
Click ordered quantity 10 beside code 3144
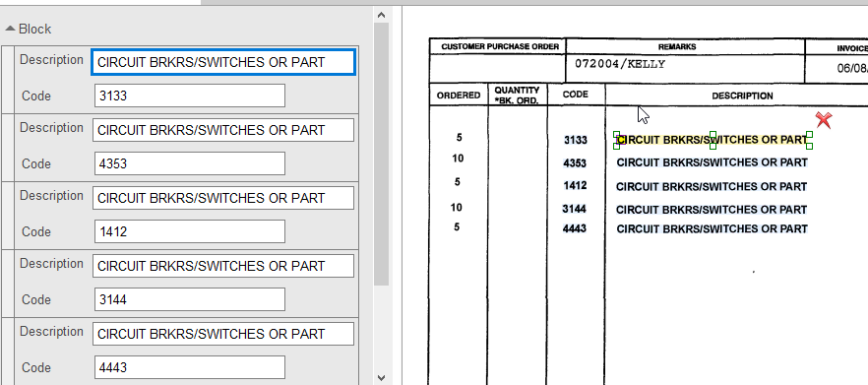[457, 208]
